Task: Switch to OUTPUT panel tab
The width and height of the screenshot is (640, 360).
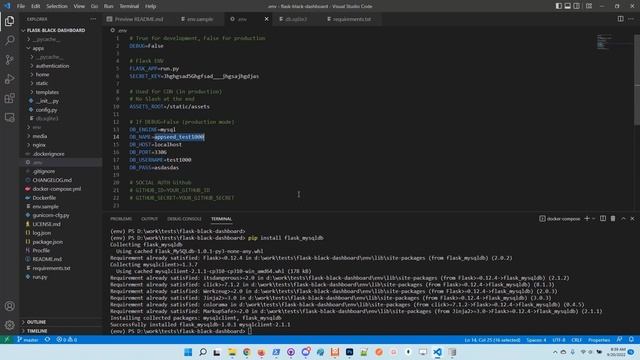Action: tap(149, 219)
